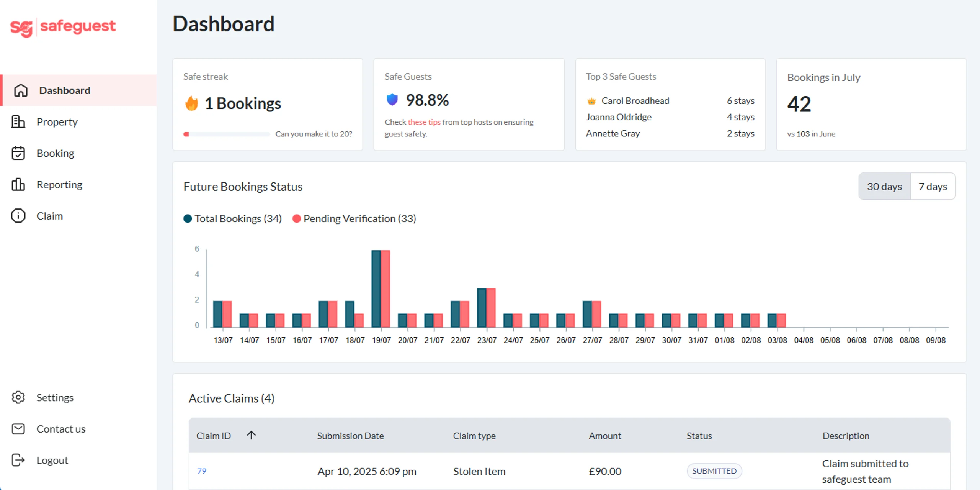Click the Reporting bar chart icon
This screenshot has height=490, width=980.
[18, 185]
